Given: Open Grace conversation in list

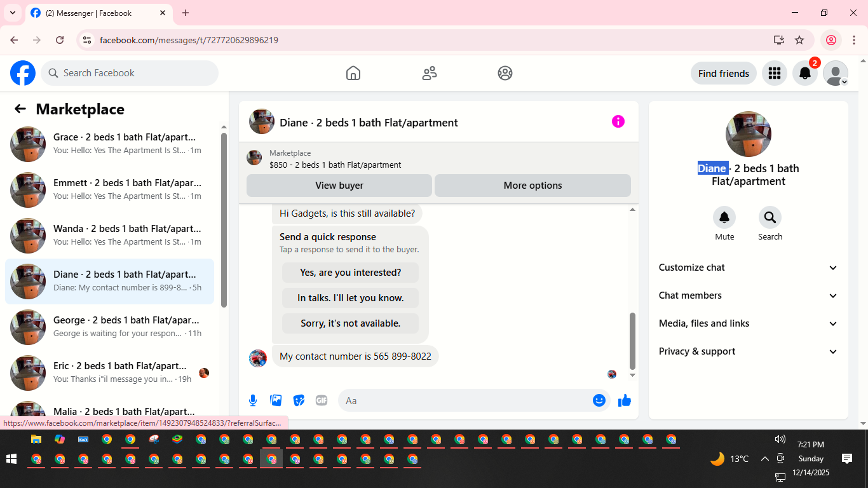Looking at the screenshot, I should tap(109, 144).
